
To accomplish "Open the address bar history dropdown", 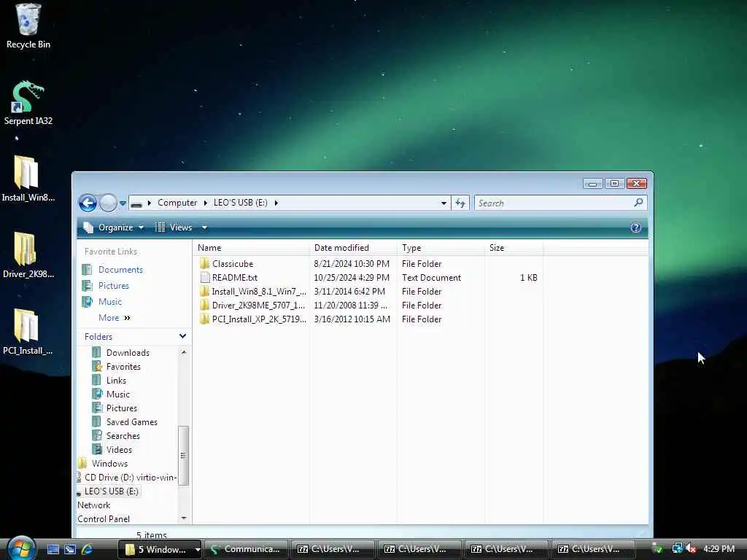I will (444, 203).
